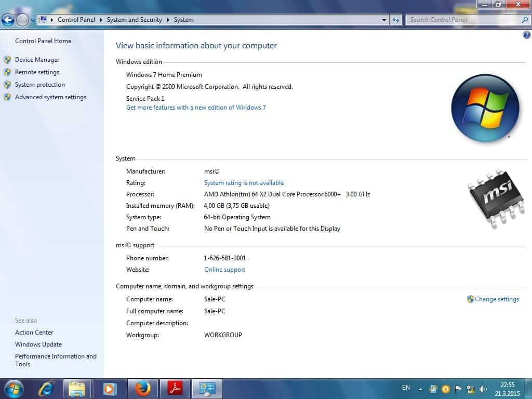The height and width of the screenshot is (399, 532).
Task: Get more features with new Windows 7 edition
Action: point(196,108)
